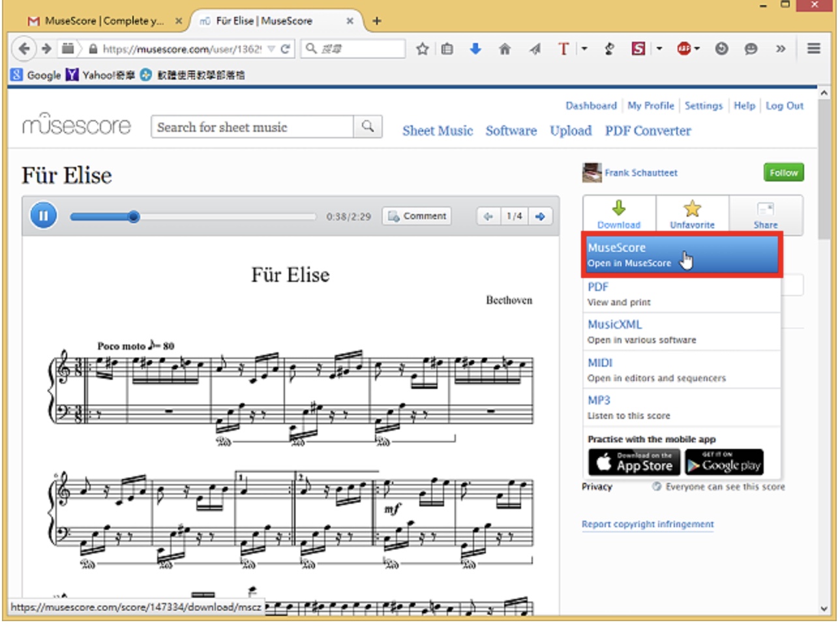
Task: Open a new browser tab
Action: (376, 21)
